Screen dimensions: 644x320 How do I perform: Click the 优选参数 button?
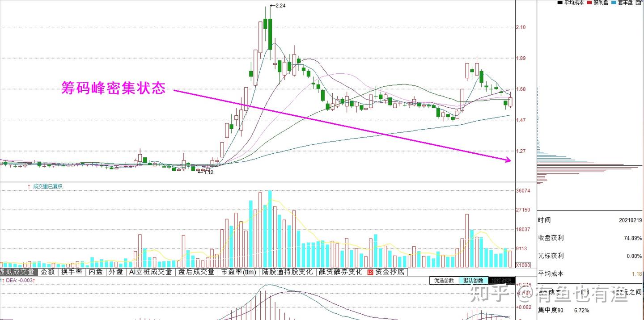coord(444,281)
